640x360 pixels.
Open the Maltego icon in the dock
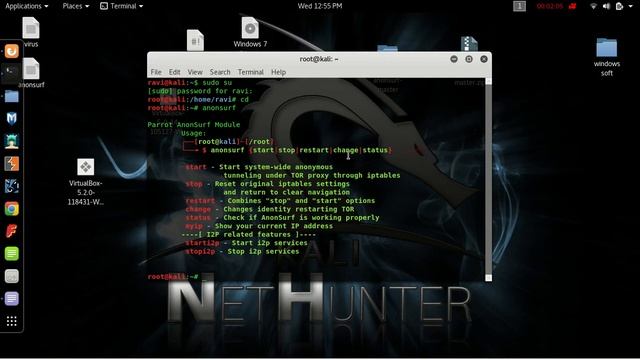pos(11,186)
